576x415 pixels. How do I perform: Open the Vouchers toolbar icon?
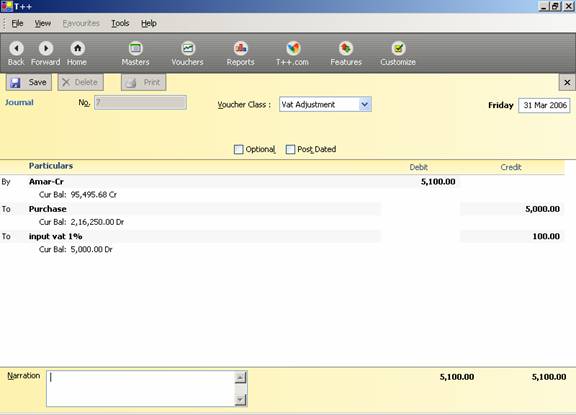[x=188, y=48]
